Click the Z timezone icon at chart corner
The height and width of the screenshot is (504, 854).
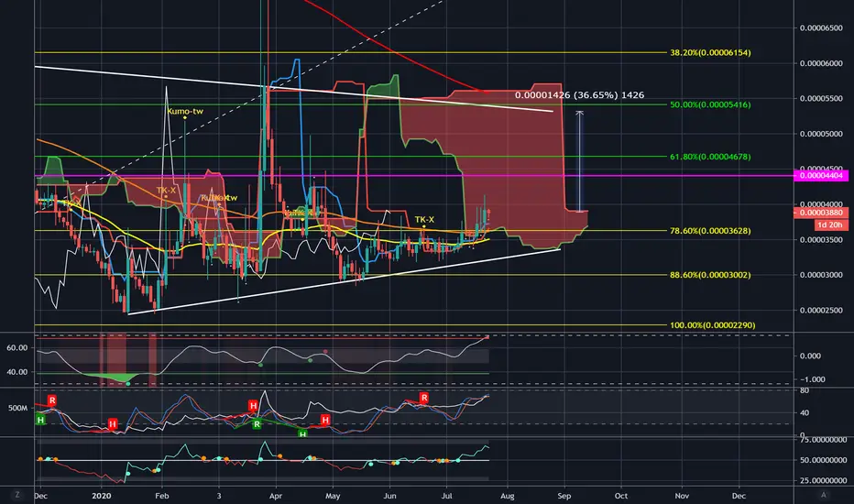(x=17, y=495)
